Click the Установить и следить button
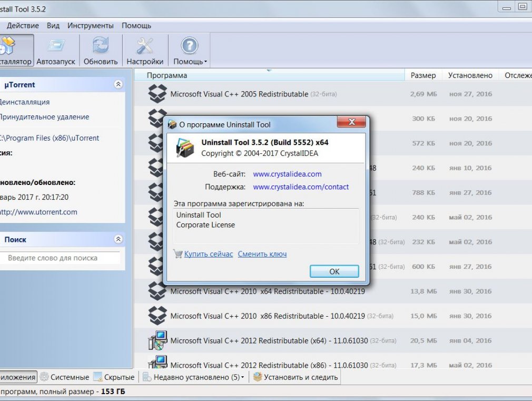Image resolution: width=532 pixels, height=401 pixels. pyautogui.click(x=295, y=377)
